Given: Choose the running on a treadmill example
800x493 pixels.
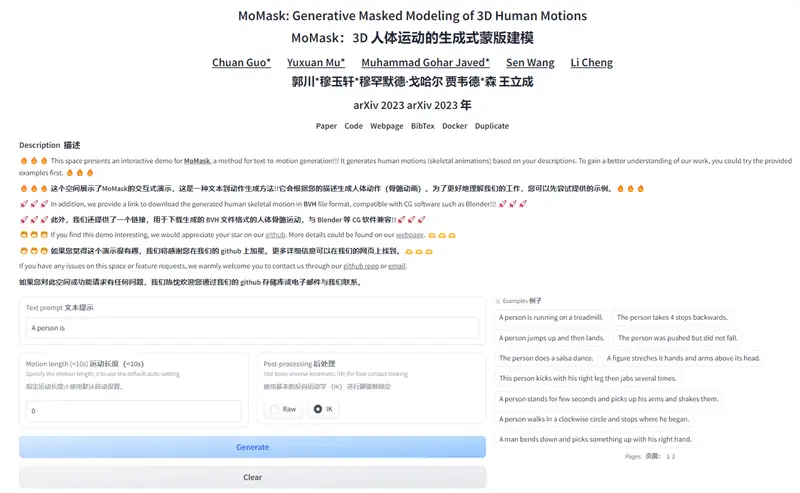Looking at the screenshot, I should [551, 318].
